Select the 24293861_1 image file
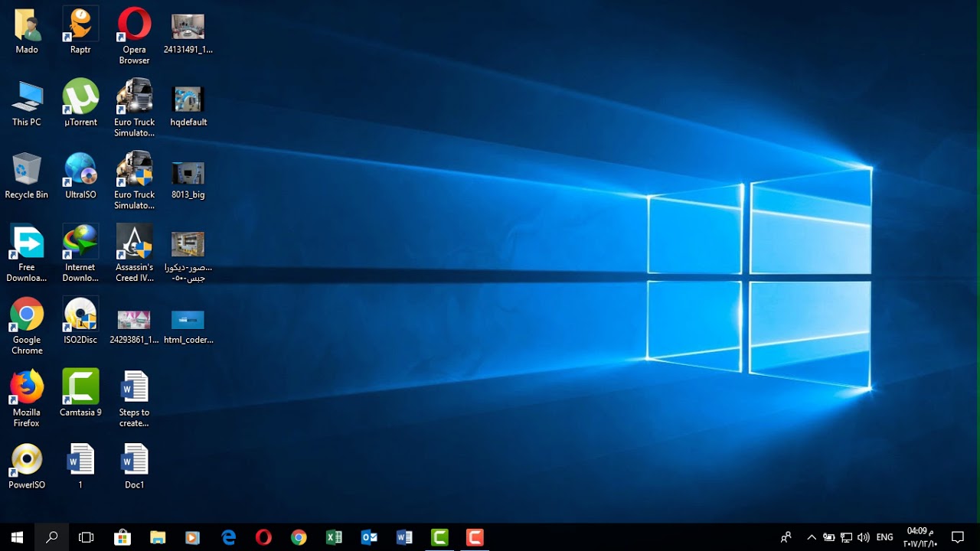Image resolution: width=980 pixels, height=551 pixels. (x=134, y=319)
